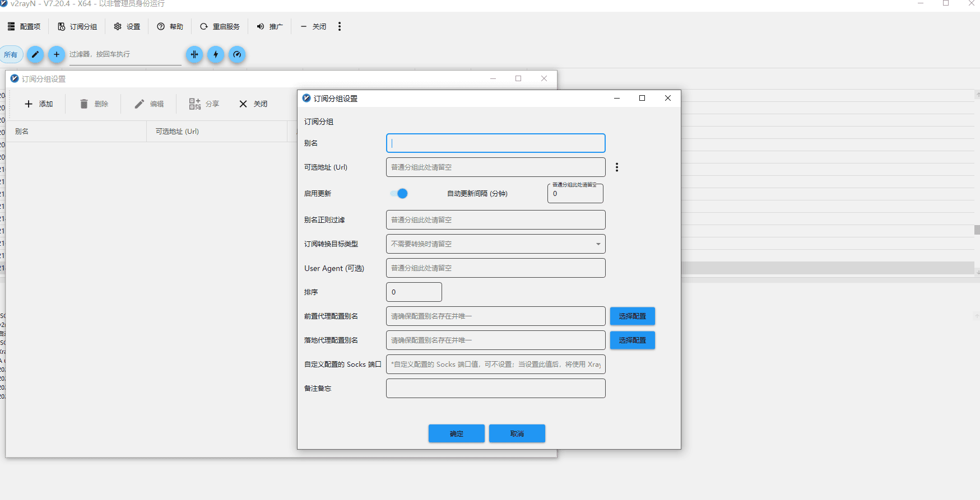Click the blue collapse-columns icon beside filter

point(194,54)
